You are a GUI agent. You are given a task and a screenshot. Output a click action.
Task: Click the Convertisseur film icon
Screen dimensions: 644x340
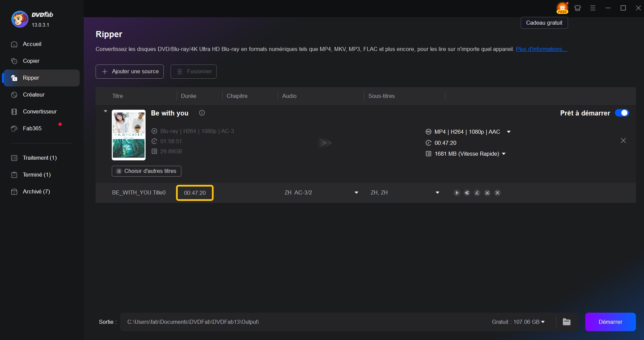coord(14,112)
